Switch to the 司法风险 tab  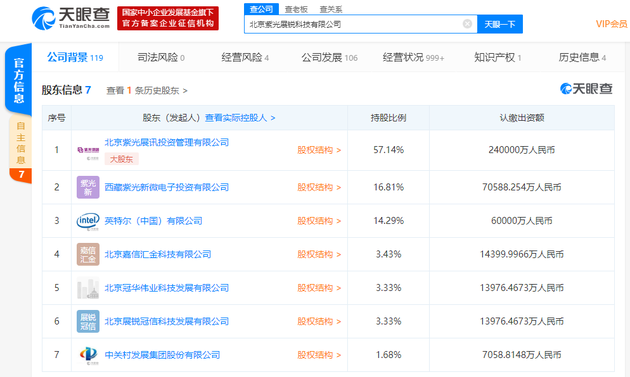tap(161, 57)
